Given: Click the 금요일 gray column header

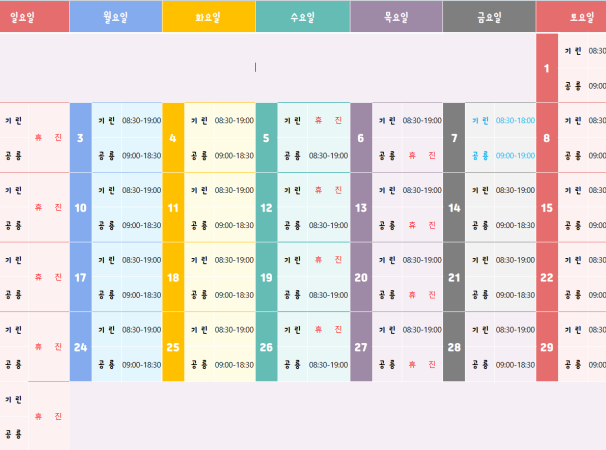Looking at the screenshot, I should point(489,17).
